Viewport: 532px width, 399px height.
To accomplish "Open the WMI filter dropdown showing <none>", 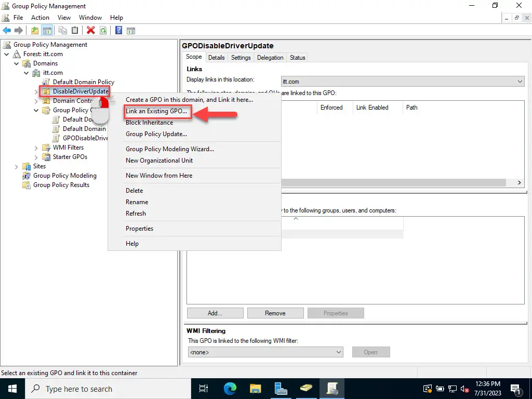I will point(265,352).
